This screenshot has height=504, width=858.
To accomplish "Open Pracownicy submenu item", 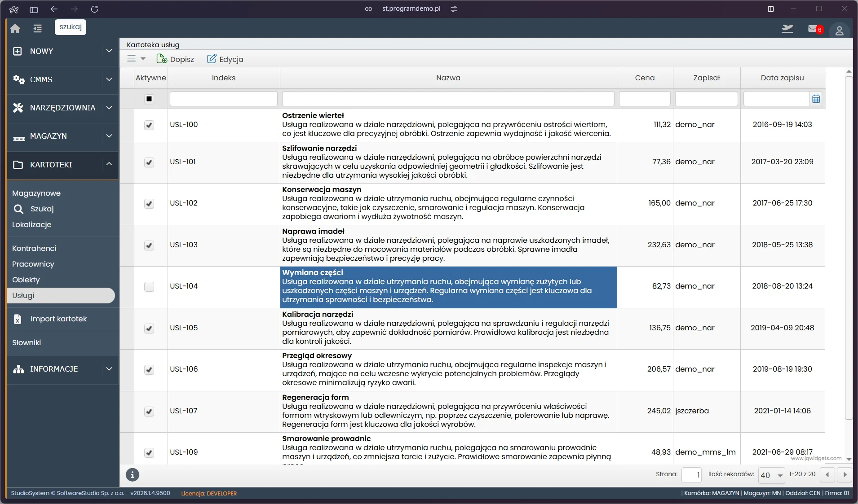I will 33,264.
